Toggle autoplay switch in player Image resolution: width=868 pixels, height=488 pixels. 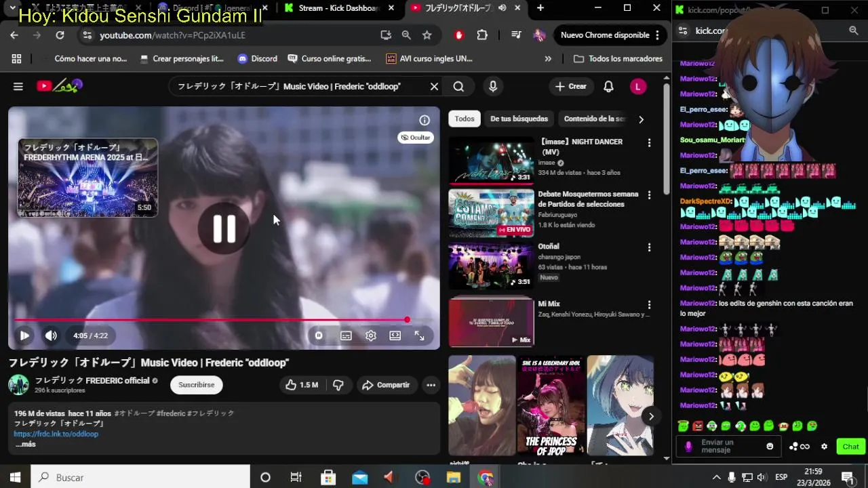point(319,335)
